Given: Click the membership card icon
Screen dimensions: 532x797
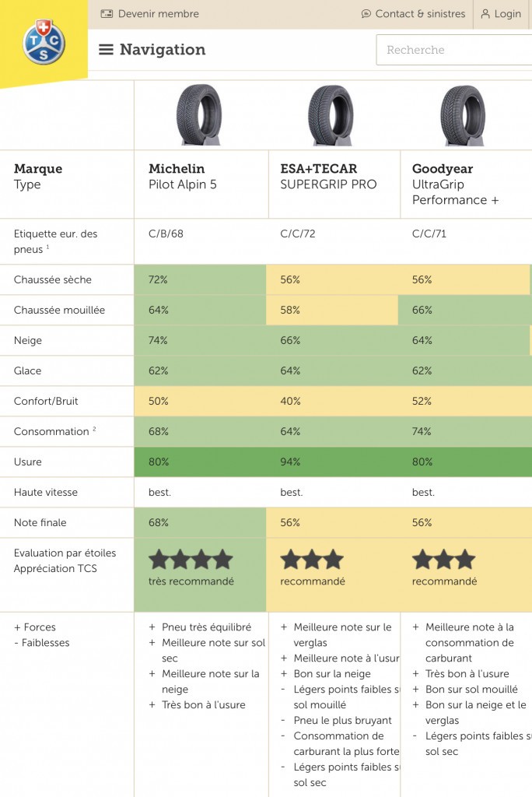Looking at the screenshot, I should pos(107,14).
